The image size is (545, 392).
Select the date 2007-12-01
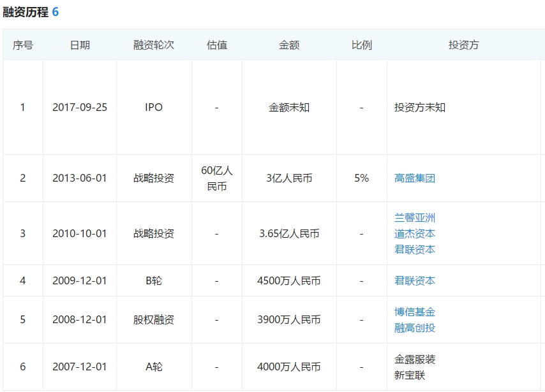[x=80, y=367]
